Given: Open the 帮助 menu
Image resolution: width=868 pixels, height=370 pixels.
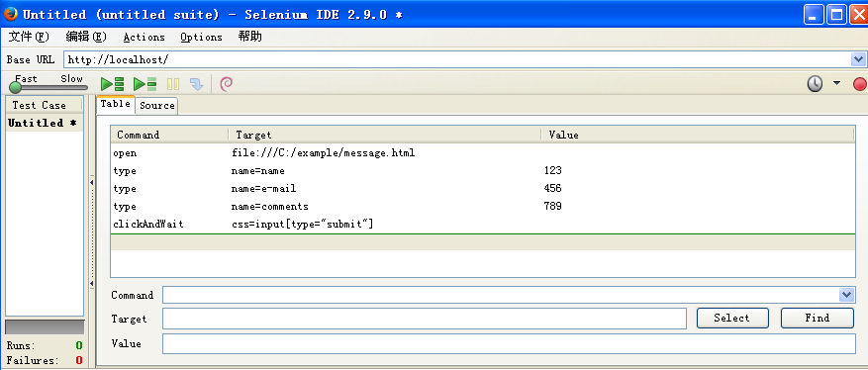Looking at the screenshot, I should pos(249,37).
